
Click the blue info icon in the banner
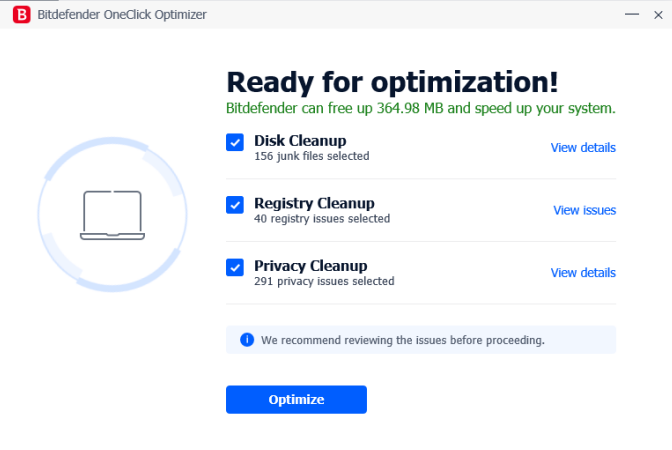click(x=247, y=339)
